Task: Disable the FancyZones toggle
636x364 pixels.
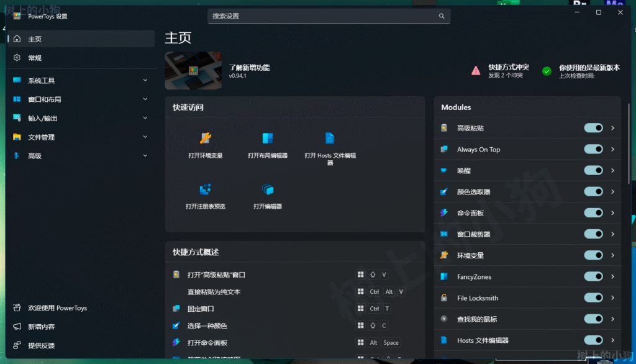Action: point(593,276)
